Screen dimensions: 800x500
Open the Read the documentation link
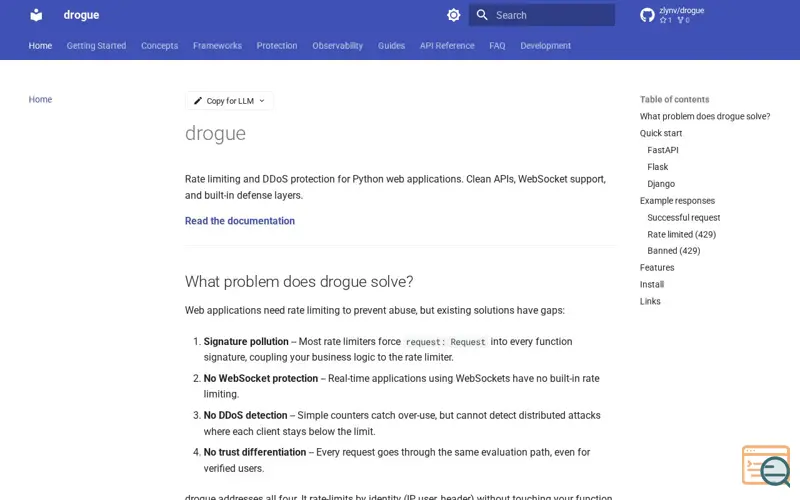[240, 221]
